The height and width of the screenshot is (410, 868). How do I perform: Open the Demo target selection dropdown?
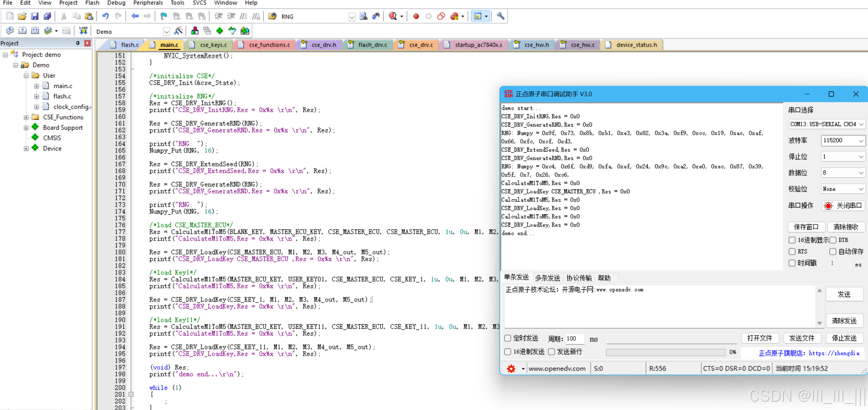point(166,32)
